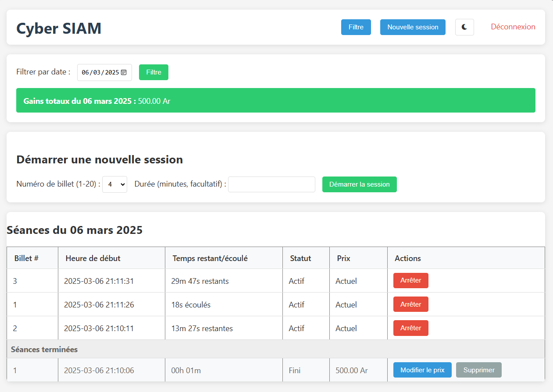Select the Gains totaux green banner
This screenshot has height=392, width=553.
click(275, 101)
